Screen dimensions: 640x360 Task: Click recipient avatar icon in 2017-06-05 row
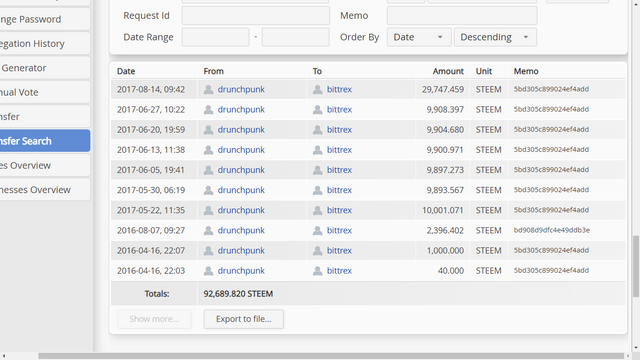pos(318,170)
